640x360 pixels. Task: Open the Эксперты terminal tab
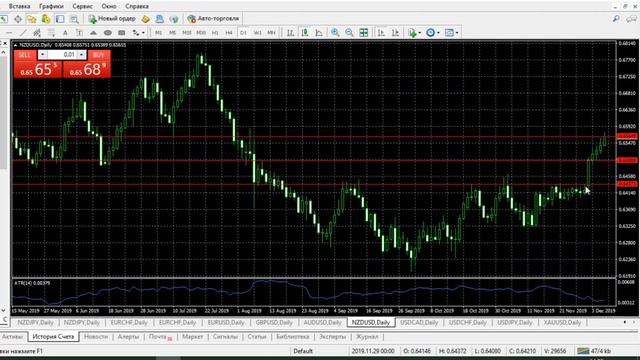tap(332, 337)
